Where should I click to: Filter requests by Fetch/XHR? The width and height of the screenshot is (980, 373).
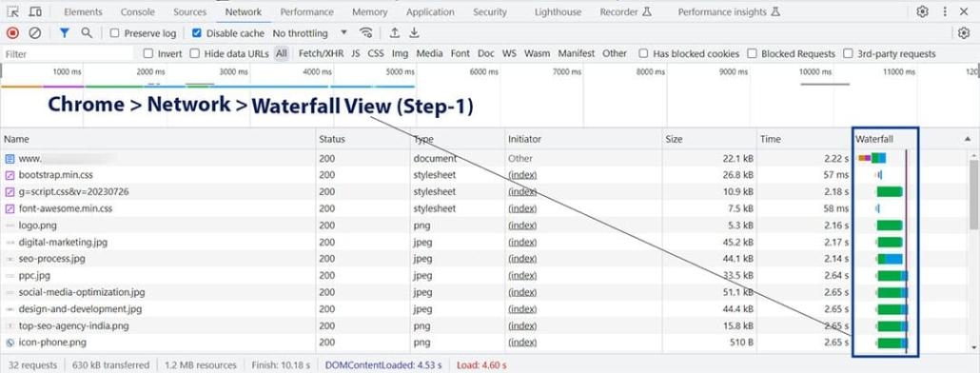(x=321, y=53)
